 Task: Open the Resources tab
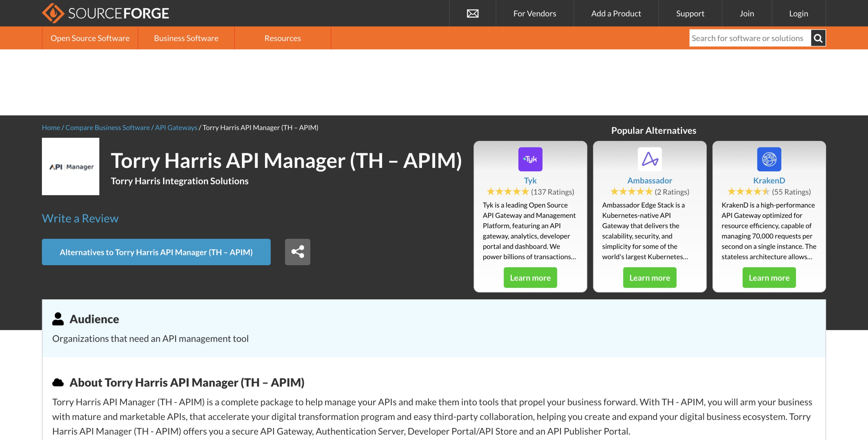point(282,38)
